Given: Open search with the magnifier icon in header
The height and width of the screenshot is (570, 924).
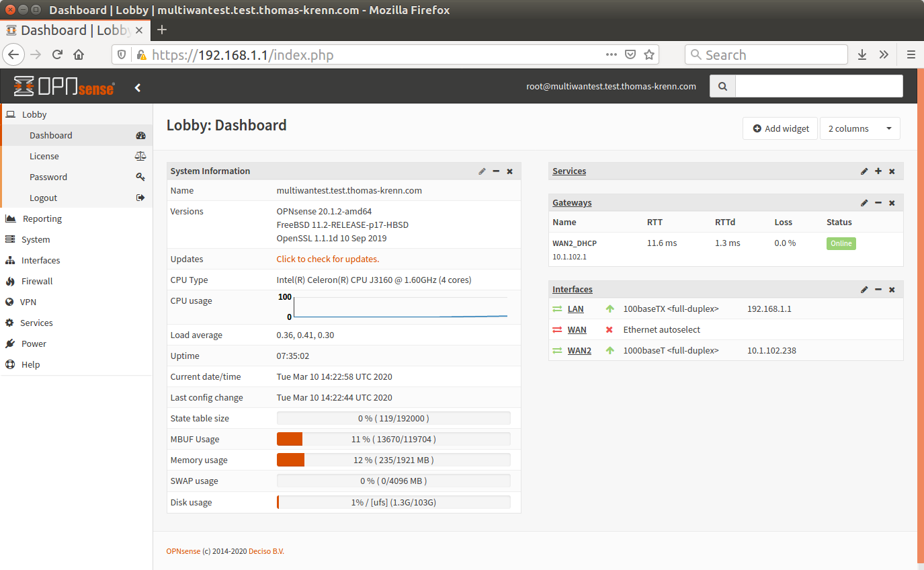Looking at the screenshot, I should pos(722,86).
